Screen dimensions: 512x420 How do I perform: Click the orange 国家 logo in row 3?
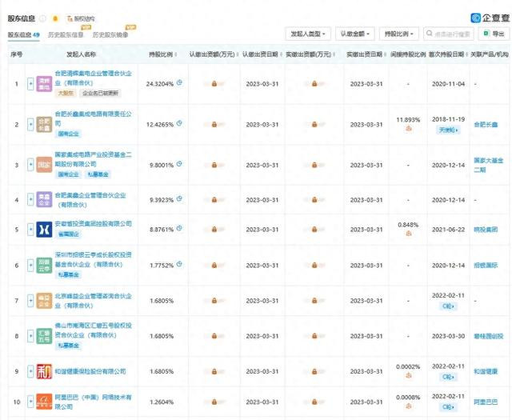pyautogui.click(x=44, y=165)
